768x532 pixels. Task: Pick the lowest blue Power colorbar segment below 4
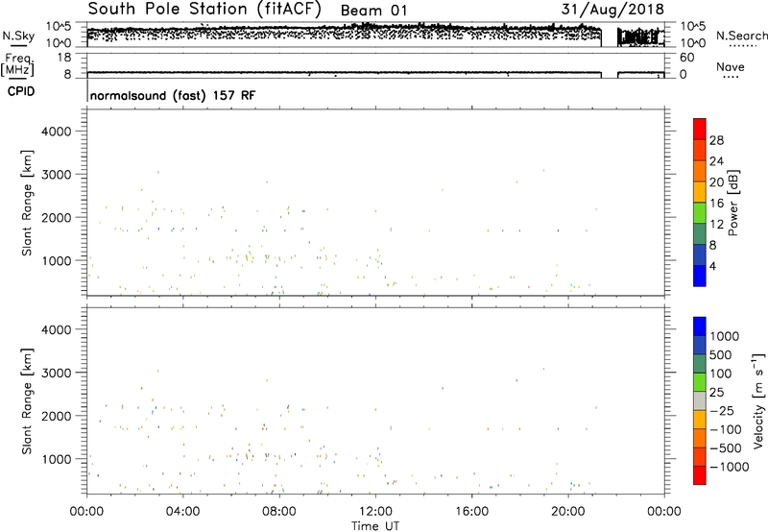(x=700, y=276)
